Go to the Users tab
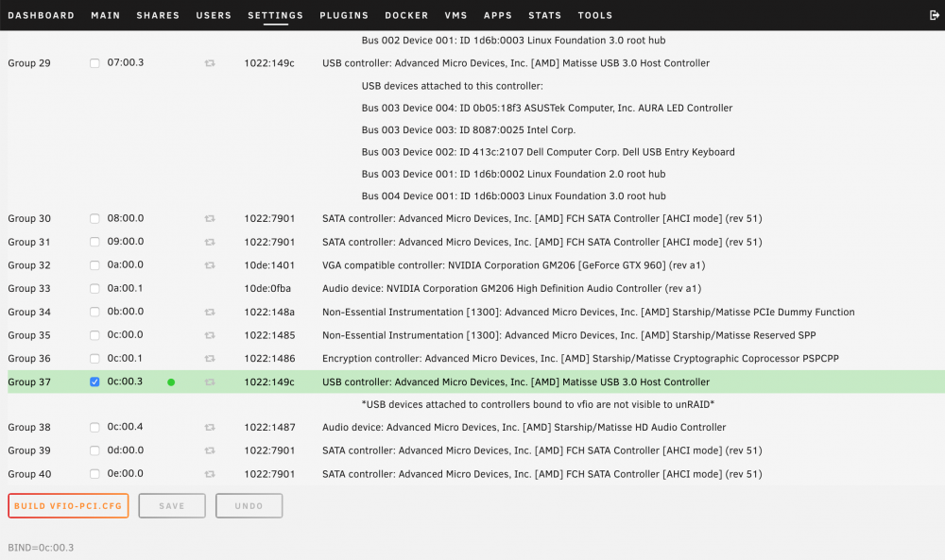 (x=214, y=16)
